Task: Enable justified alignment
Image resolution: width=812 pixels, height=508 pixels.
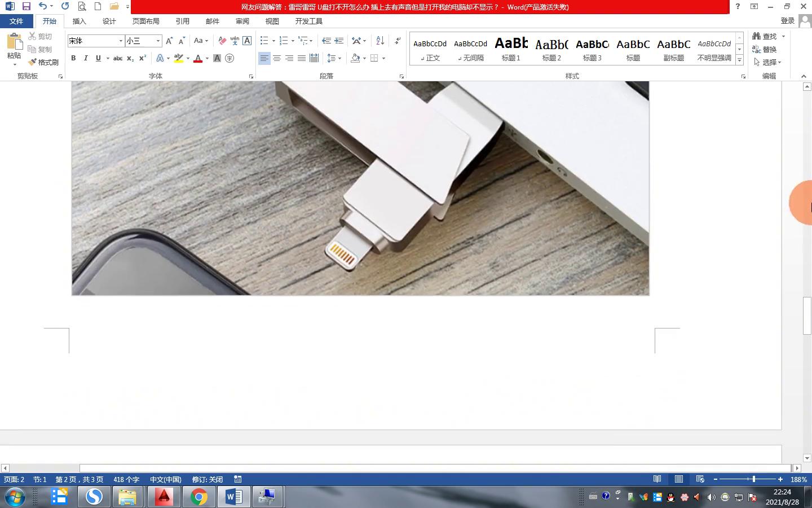Action: (301, 58)
